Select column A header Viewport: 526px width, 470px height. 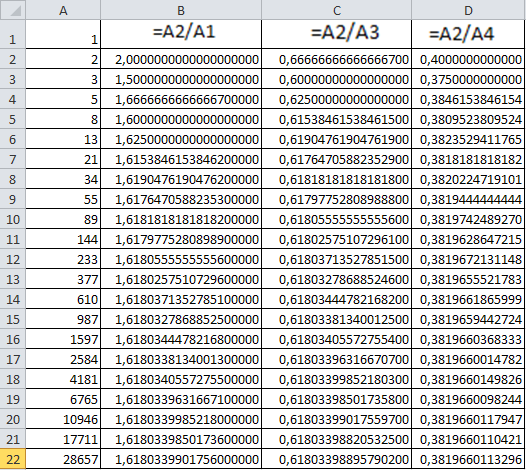(x=63, y=10)
